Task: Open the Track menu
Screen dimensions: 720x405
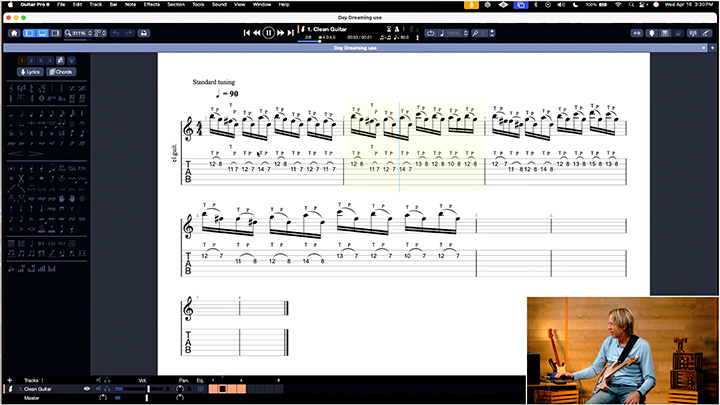Action: (x=96, y=4)
